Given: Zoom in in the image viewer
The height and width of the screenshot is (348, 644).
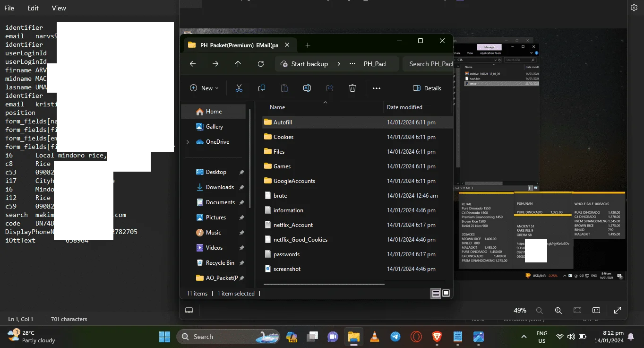Looking at the screenshot, I should [558, 310].
